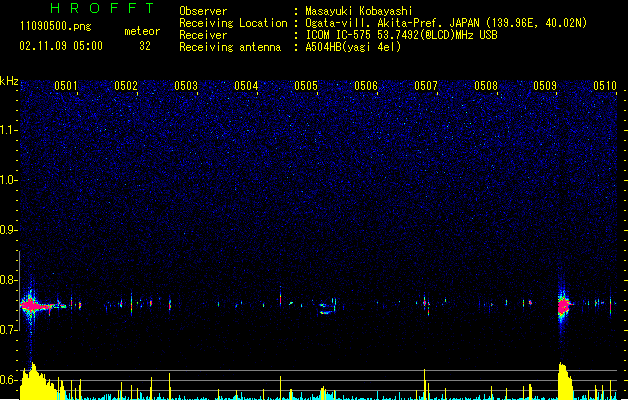
Task: Click the 0503 time marker
Action: 186,85
